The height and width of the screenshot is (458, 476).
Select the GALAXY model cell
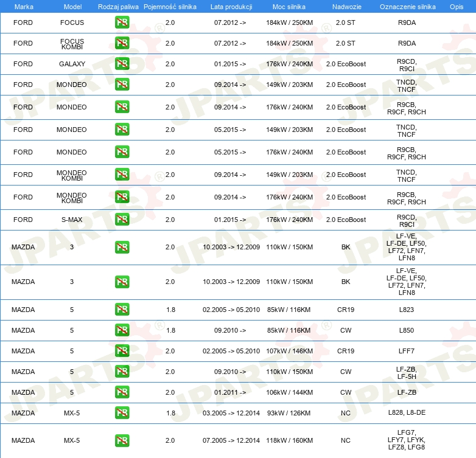(72, 64)
